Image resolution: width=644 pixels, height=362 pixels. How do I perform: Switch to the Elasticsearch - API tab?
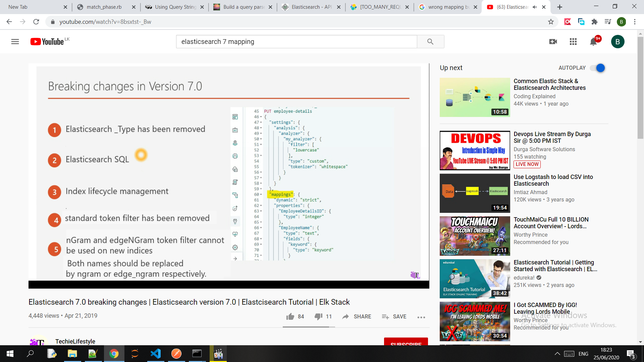point(311,7)
